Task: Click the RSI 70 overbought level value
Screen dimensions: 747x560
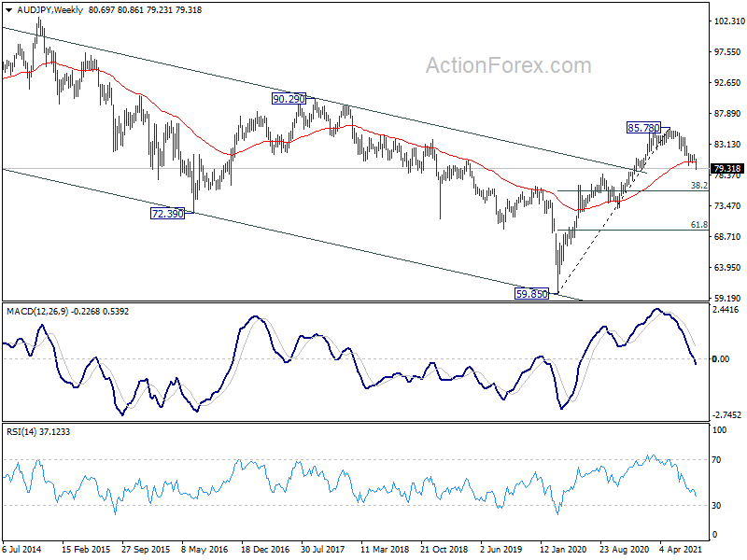Action: coord(716,460)
